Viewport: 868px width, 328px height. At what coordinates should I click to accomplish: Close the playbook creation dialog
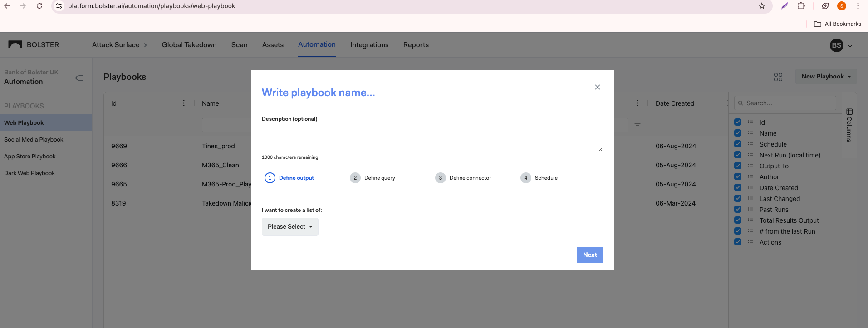click(x=597, y=87)
